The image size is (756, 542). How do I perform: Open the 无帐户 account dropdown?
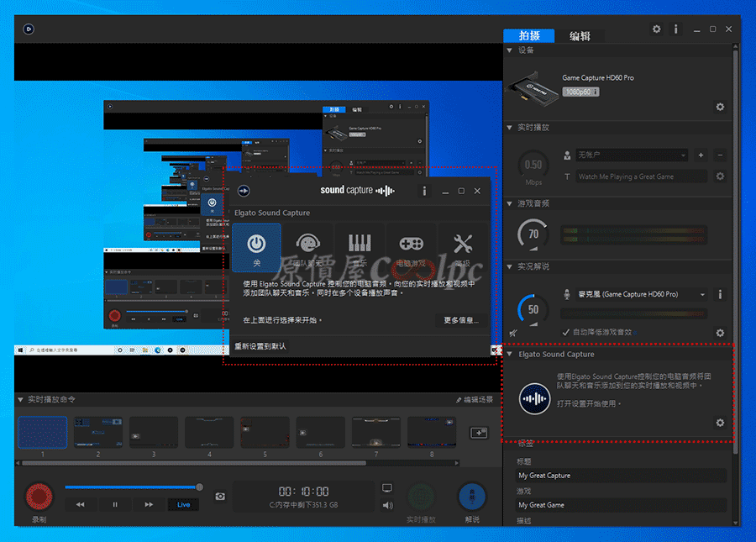632,155
